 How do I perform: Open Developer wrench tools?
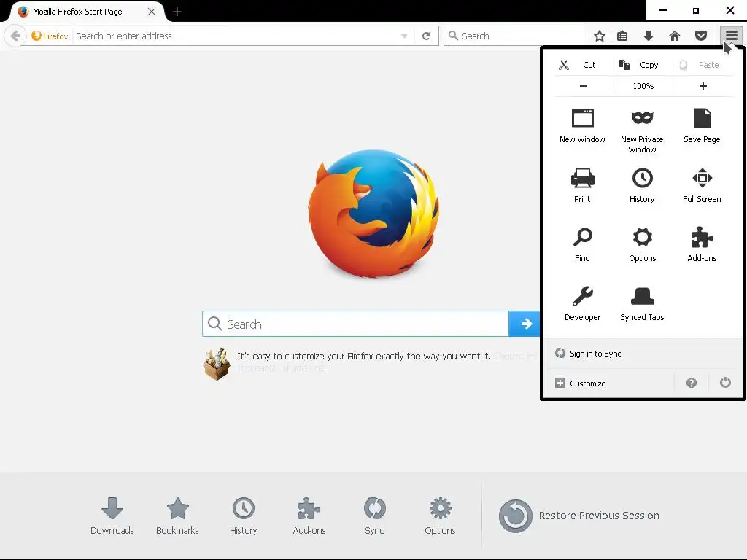[582, 304]
